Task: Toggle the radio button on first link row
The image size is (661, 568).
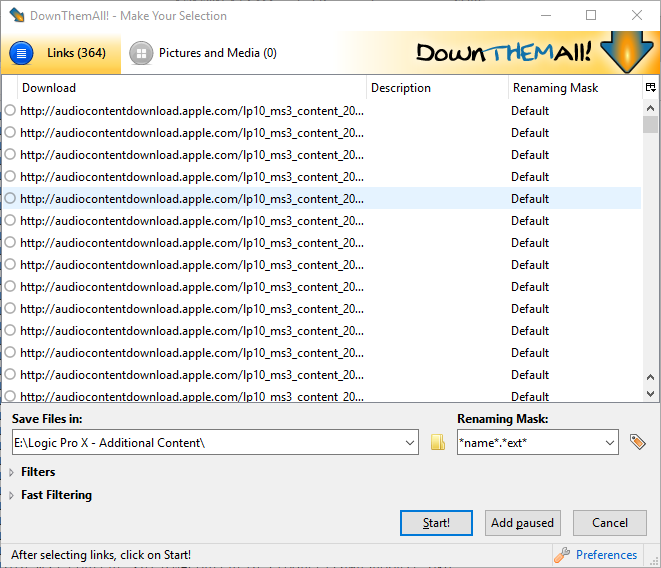Action: [x=10, y=111]
